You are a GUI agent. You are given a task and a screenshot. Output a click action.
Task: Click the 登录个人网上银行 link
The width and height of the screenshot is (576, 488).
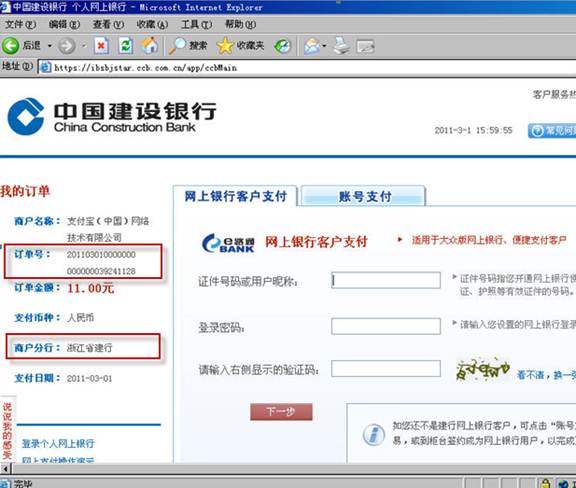(58, 444)
